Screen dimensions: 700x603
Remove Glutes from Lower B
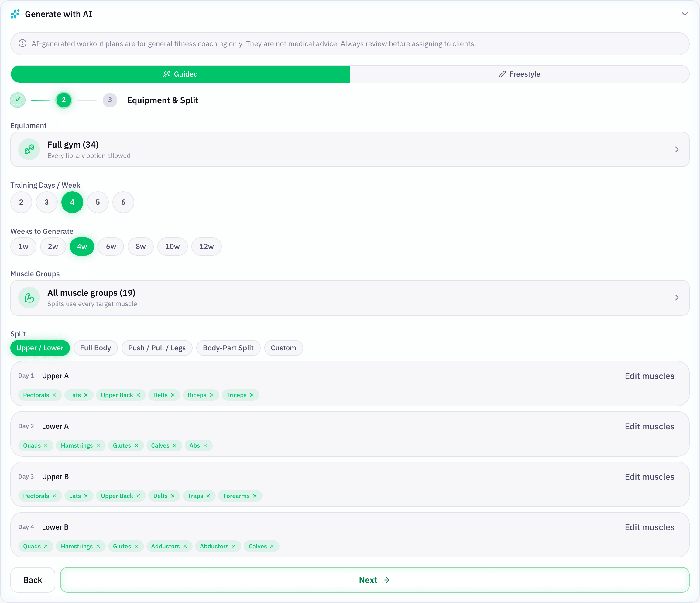[x=136, y=546]
